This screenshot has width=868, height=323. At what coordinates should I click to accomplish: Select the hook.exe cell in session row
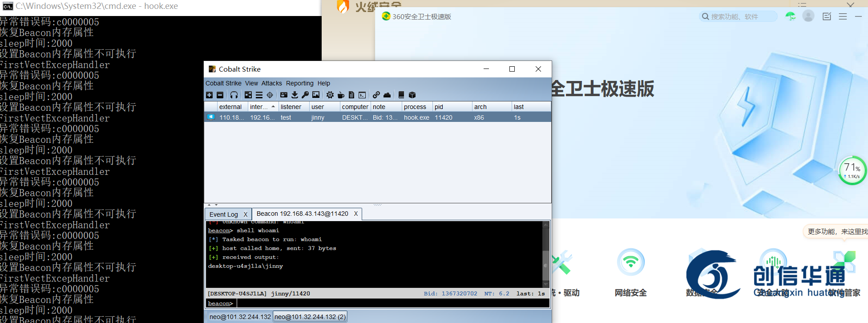point(416,117)
